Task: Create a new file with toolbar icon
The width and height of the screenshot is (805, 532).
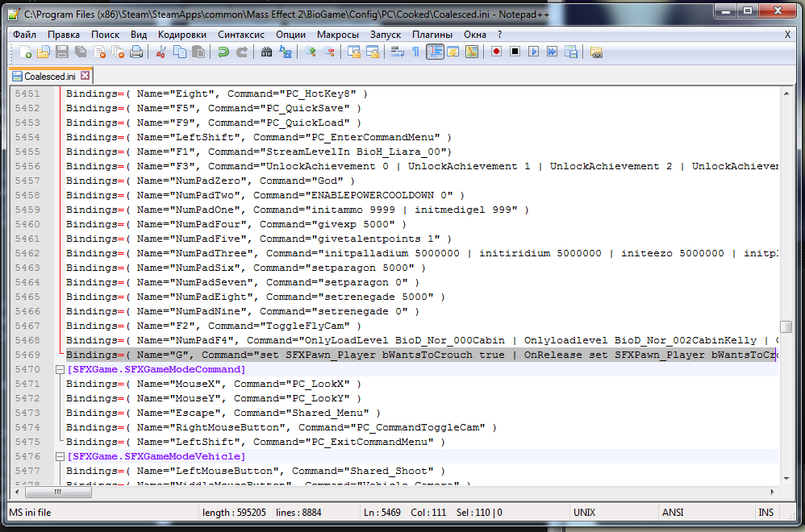Action: 25,52
